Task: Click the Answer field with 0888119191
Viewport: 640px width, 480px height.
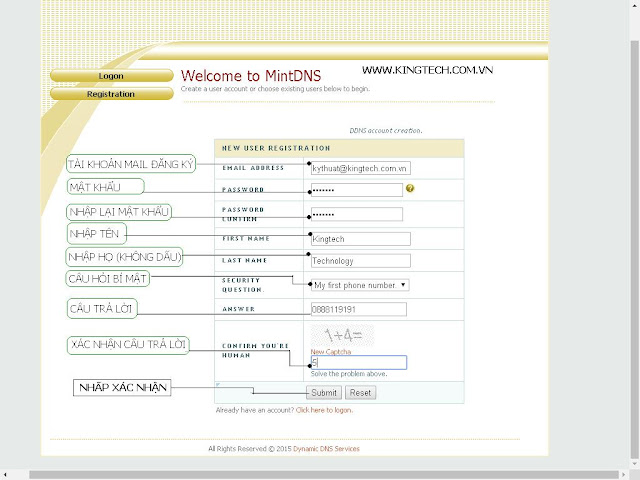Action: pyautogui.click(x=359, y=309)
